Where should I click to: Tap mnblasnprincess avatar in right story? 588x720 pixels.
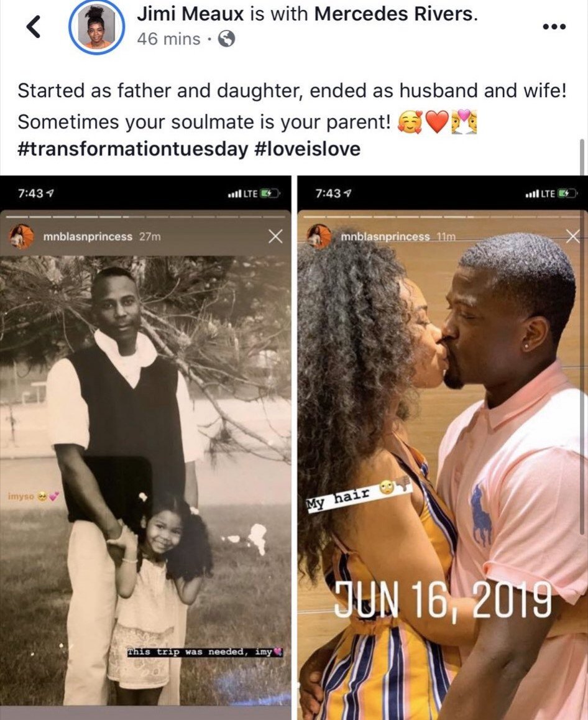(319, 236)
